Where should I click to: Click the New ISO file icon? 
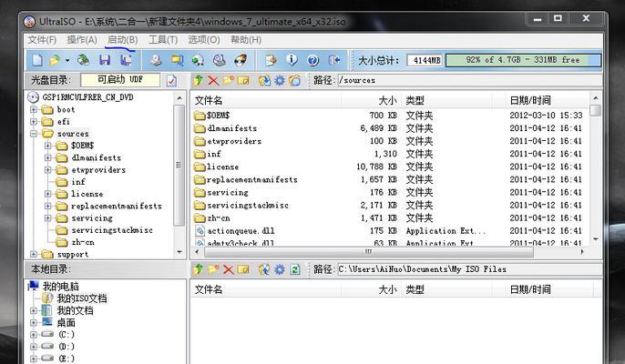(x=36, y=60)
